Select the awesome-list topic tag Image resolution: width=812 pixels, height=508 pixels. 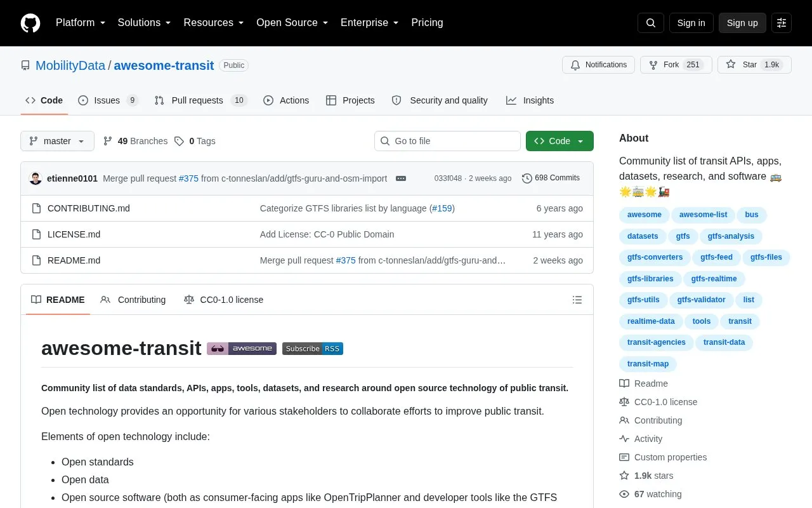pos(703,215)
